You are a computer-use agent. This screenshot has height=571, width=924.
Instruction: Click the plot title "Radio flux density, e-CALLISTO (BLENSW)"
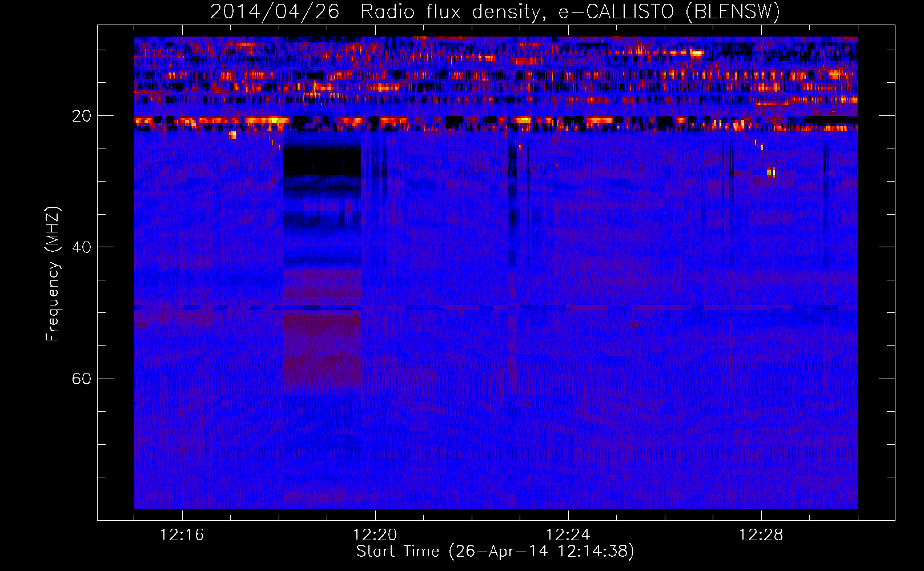pos(570,11)
